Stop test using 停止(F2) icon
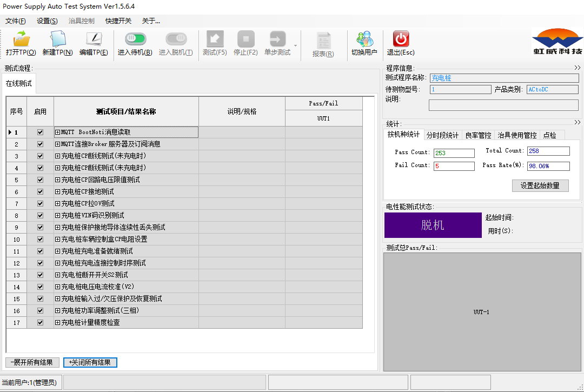This screenshot has height=392, width=584. coord(245,43)
